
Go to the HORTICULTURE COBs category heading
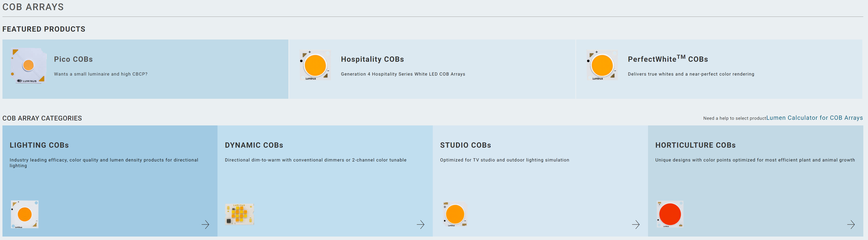(695, 145)
